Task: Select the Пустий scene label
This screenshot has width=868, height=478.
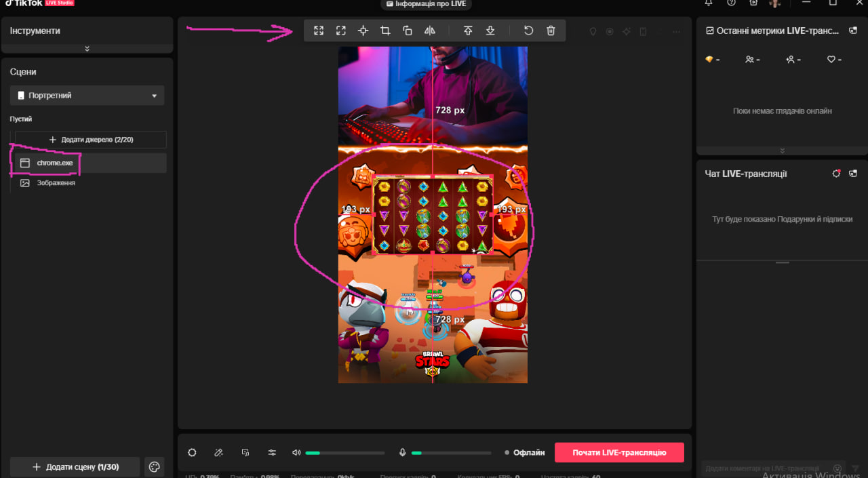Action: coord(21,119)
